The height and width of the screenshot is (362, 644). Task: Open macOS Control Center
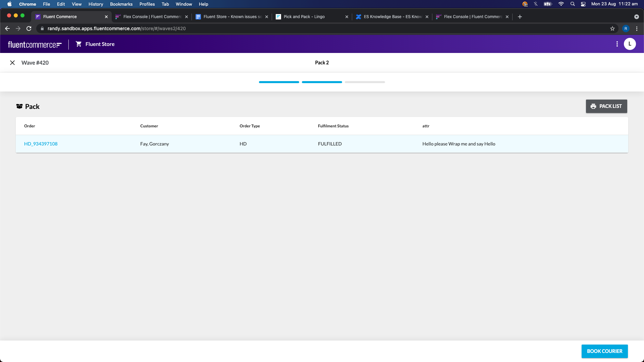[x=583, y=4]
